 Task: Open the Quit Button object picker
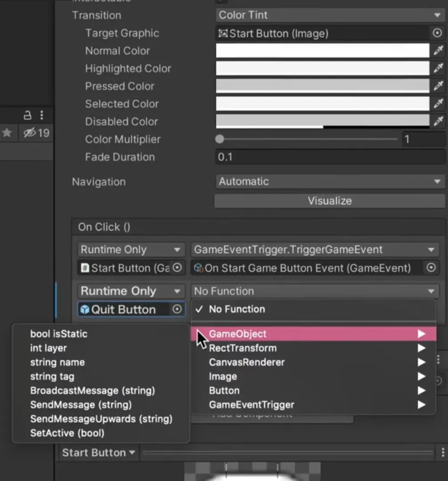pos(178,309)
